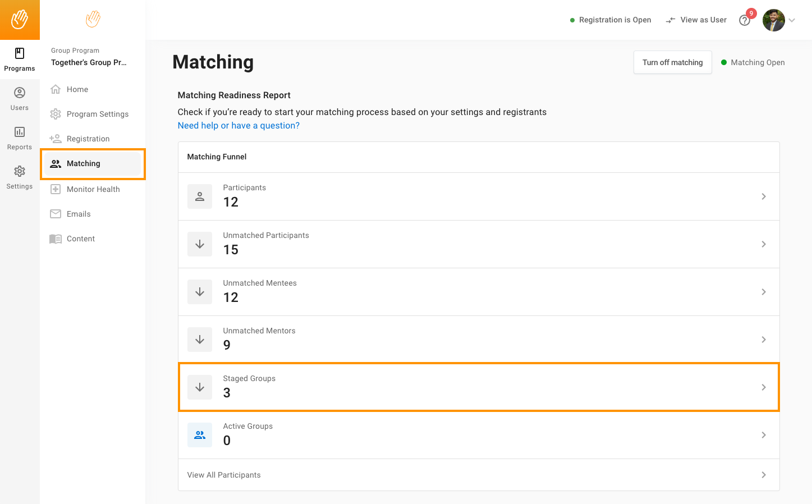Click the Matching Readiness Report heading
This screenshot has height=504, width=812.
coord(234,95)
